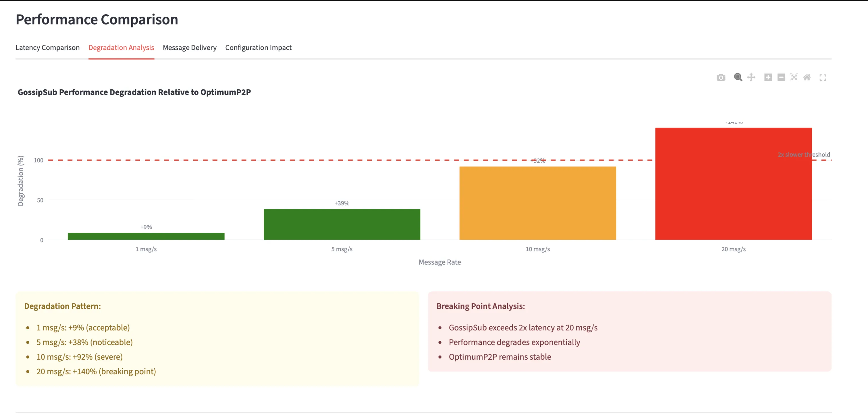The height and width of the screenshot is (416, 868).
Task: Open the Message Delivery tab
Action: click(190, 47)
